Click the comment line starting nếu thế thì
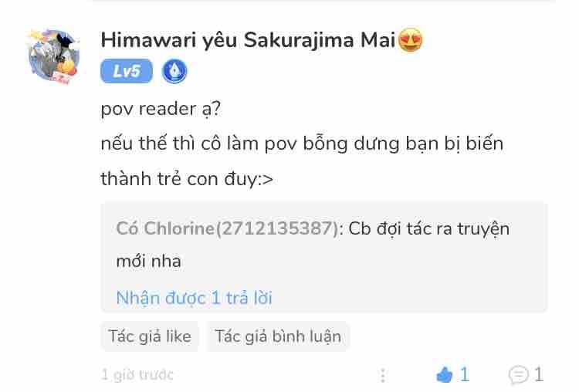 click(302, 144)
